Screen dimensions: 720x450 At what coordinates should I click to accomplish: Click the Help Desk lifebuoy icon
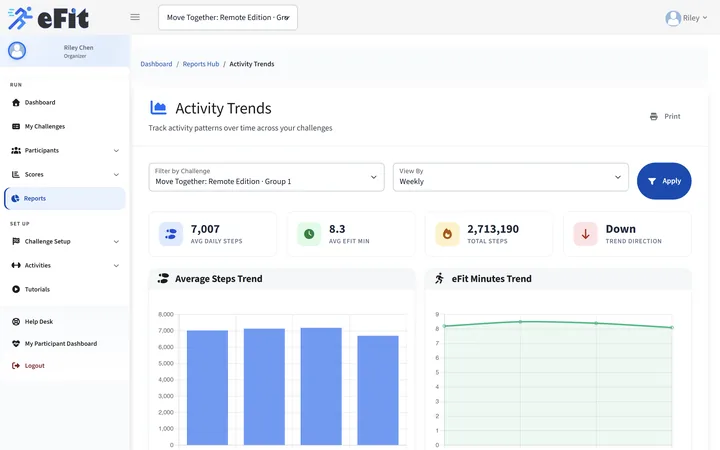(x=16, y=321)
